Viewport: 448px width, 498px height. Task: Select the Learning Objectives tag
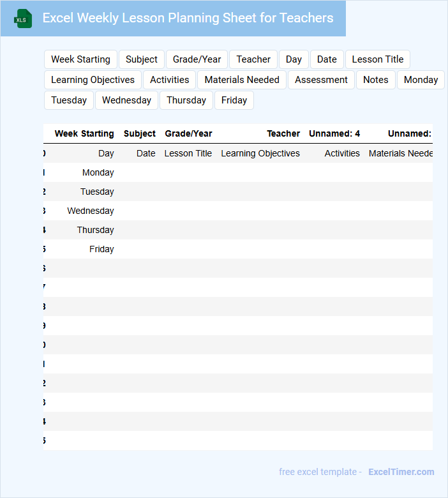click(x=93, y=80)
